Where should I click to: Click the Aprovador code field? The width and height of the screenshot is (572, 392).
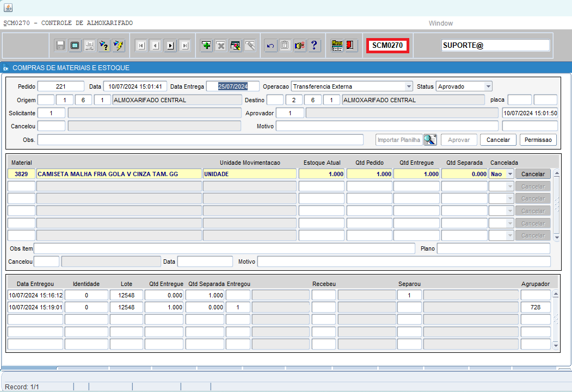pos(290,113)
